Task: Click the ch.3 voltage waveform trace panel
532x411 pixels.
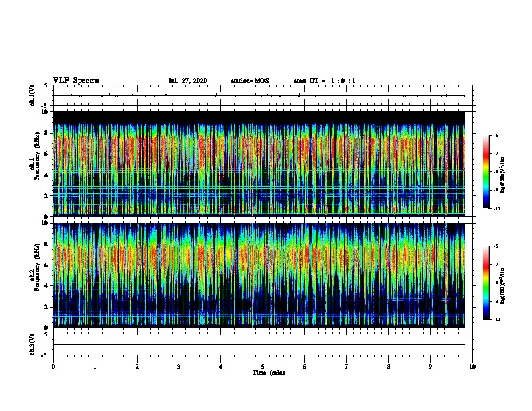Action: 263,345
